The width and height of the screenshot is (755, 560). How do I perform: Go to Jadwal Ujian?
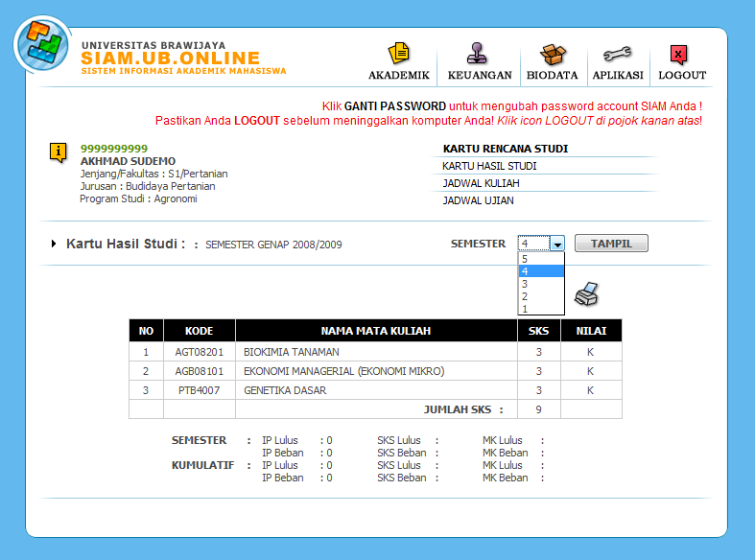click(x=478, y=200)
